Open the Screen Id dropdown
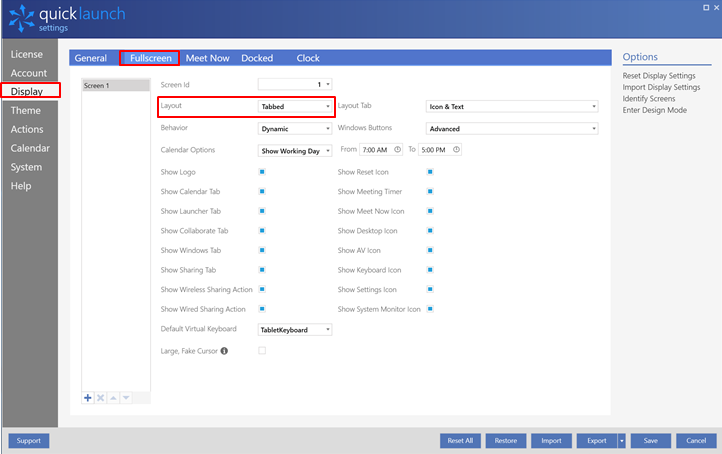 click(295, 84)
